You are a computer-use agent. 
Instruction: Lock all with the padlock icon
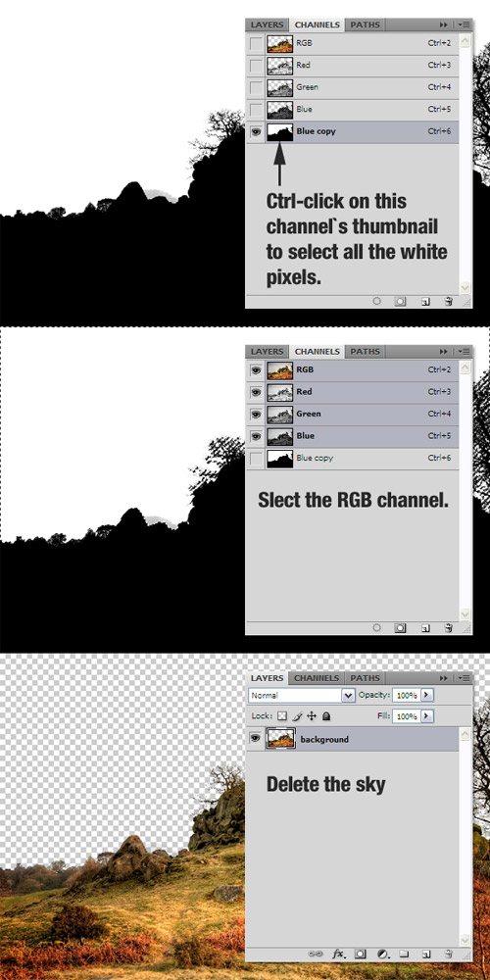(326, 715)
